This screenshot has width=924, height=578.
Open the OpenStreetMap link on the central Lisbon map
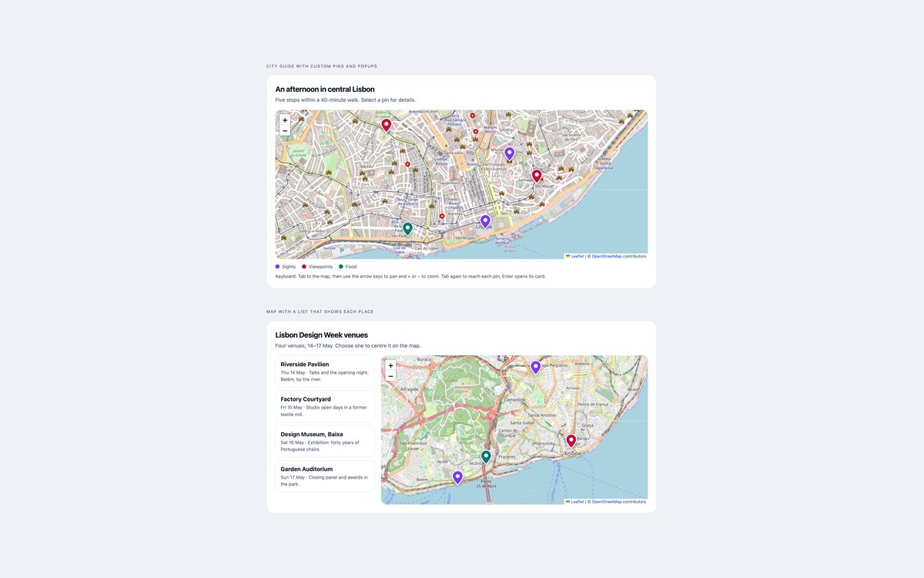point(607,256)
